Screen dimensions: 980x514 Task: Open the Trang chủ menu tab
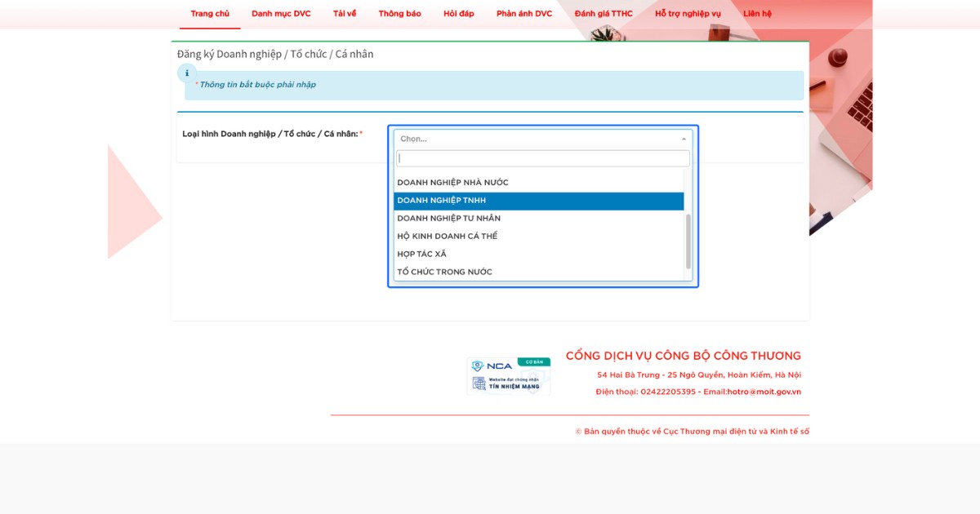tap(210, 14)
